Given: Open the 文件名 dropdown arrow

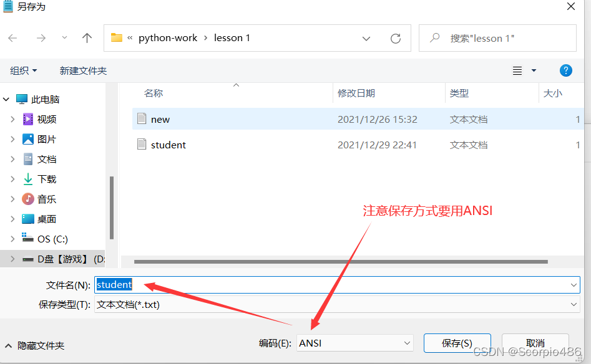Looking at the screenshot, I should click(574, 285).
